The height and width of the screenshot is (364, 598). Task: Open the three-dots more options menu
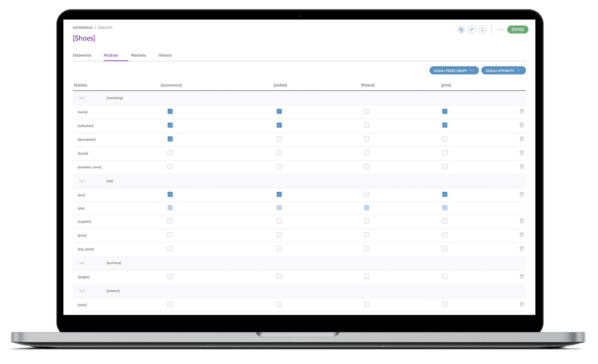(500, 30)
